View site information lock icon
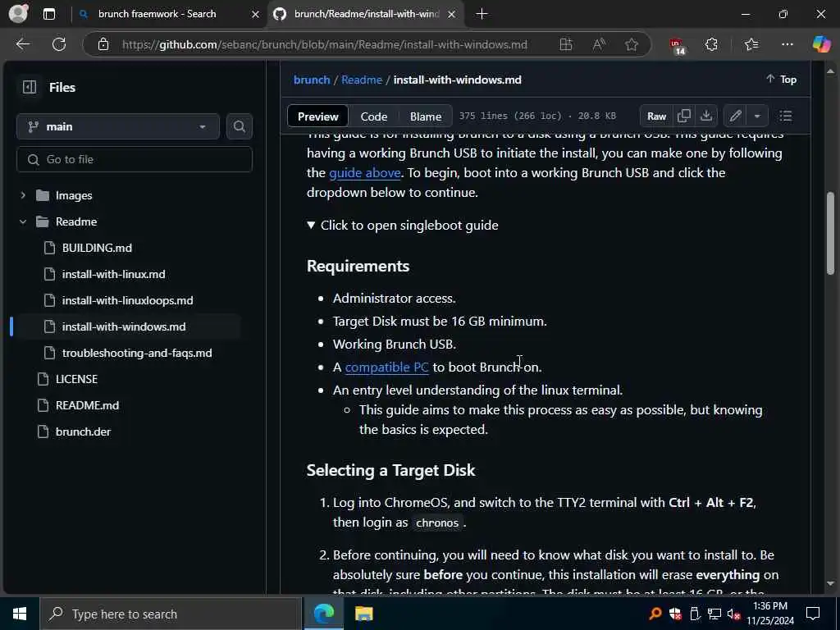The height and width of the screenshot is (630, 840). [103, 44]
